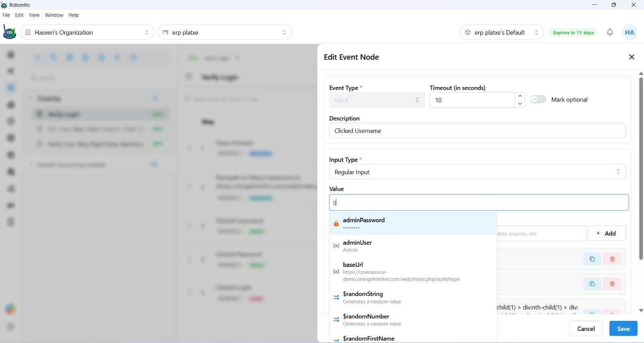Open the Event Type dropdown

pos(377,100)
